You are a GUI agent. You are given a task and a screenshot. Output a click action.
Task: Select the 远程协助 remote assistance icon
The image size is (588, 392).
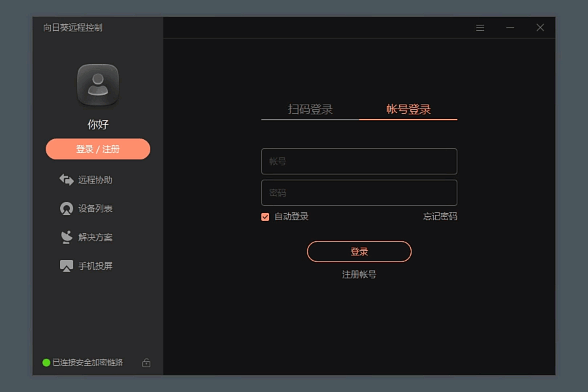pos(67,180)
